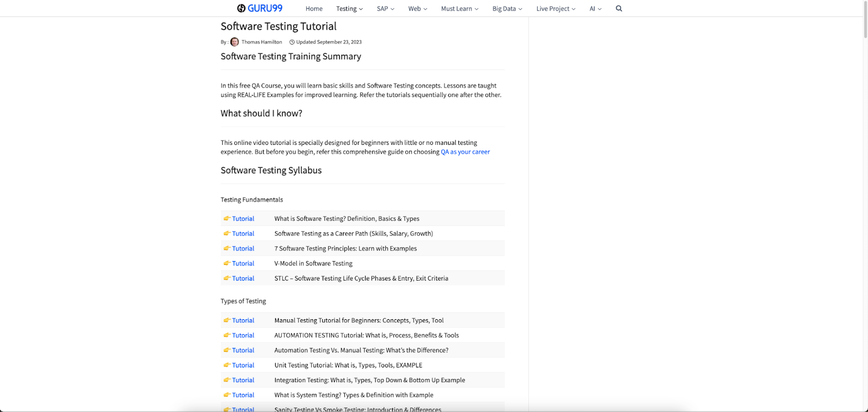Click the pointing hand icon beside Unit Testing Tutorial
This screenshot has height=412, width=868.
[227, 365]
